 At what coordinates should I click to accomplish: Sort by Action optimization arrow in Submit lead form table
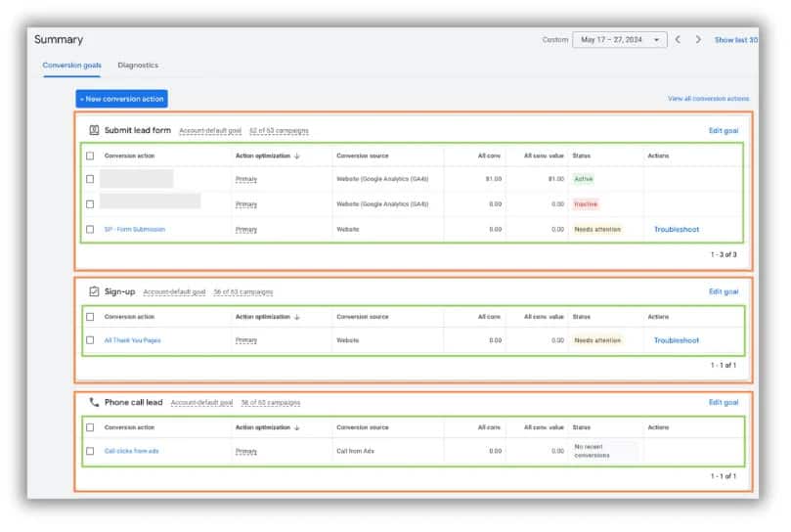click(x=297, y=155)
